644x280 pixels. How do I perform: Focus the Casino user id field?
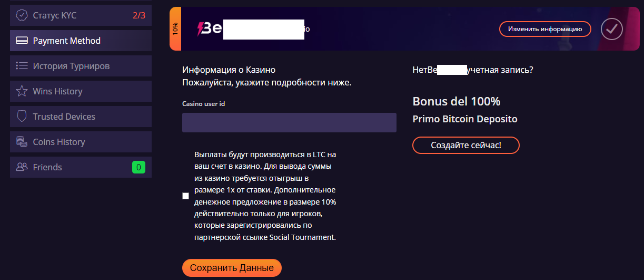(289, 122)
